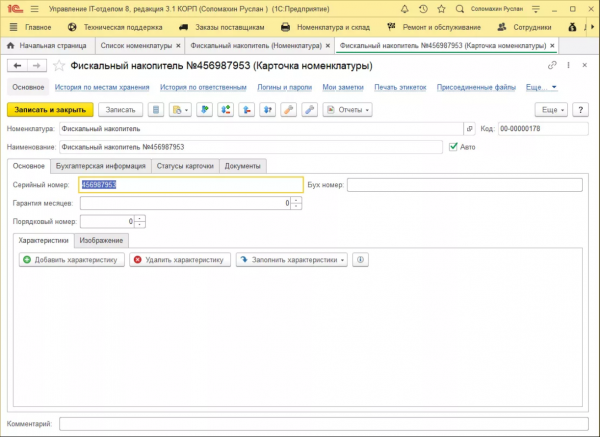The height and width of the screenshot is (437, 600).
Task: Open the settings lines icon next to the user name
Action: [536, 9]
